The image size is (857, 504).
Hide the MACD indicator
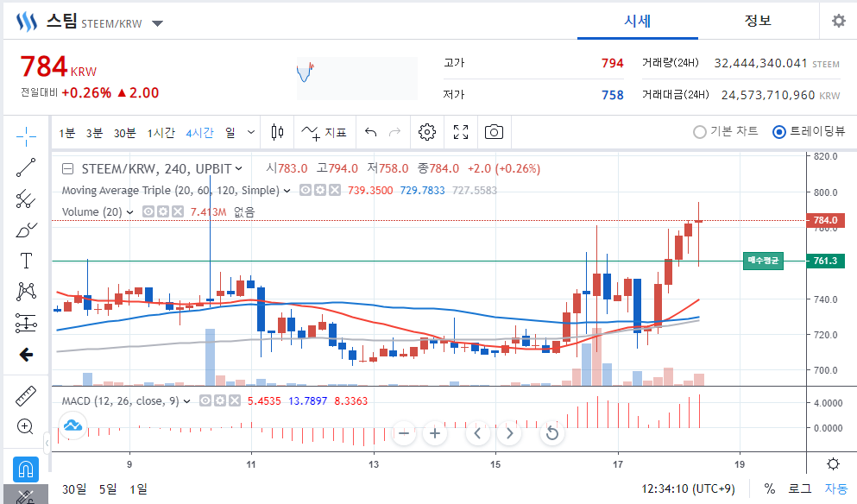(x=205, y=400)
